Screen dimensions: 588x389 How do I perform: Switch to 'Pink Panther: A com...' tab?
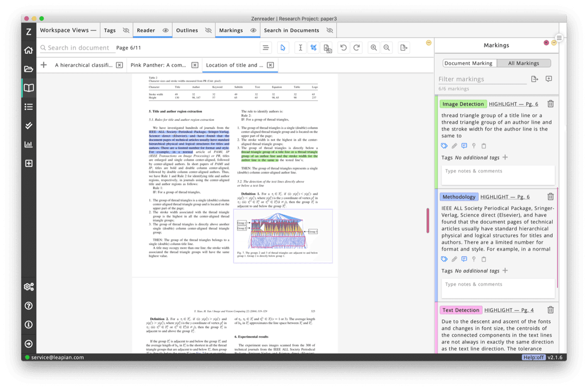tap(158, 65)
